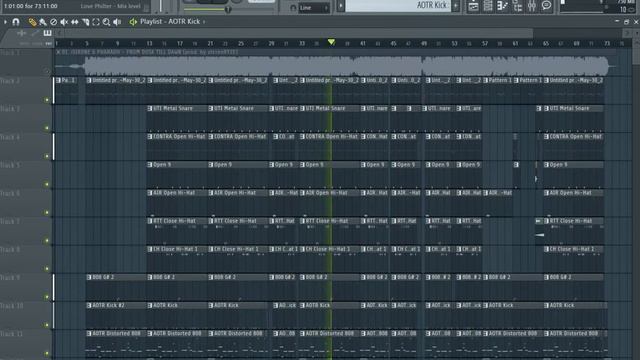This screenshot has height=360, width=640.
Task: Toggle Track 7 mute LED
Action: (x=47, y=240)
